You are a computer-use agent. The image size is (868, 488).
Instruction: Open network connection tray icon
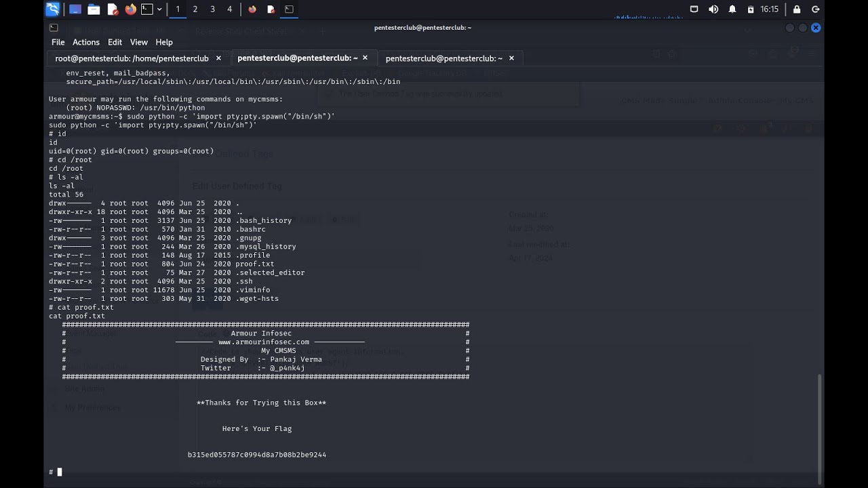(694, 9)
